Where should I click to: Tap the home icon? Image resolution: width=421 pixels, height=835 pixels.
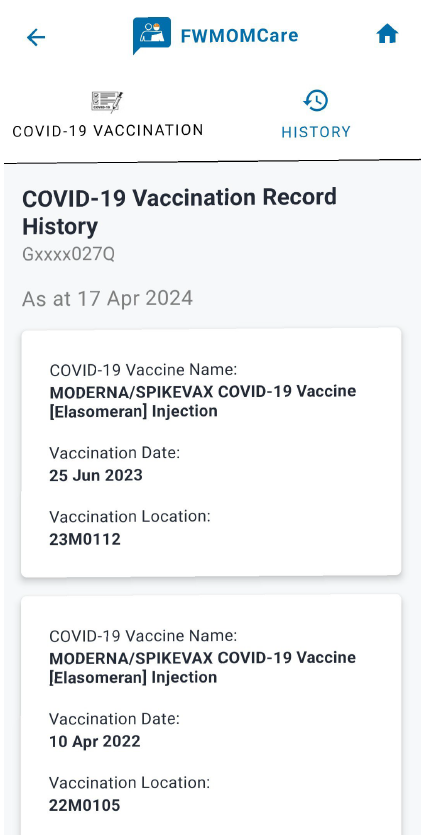(387, 35)
